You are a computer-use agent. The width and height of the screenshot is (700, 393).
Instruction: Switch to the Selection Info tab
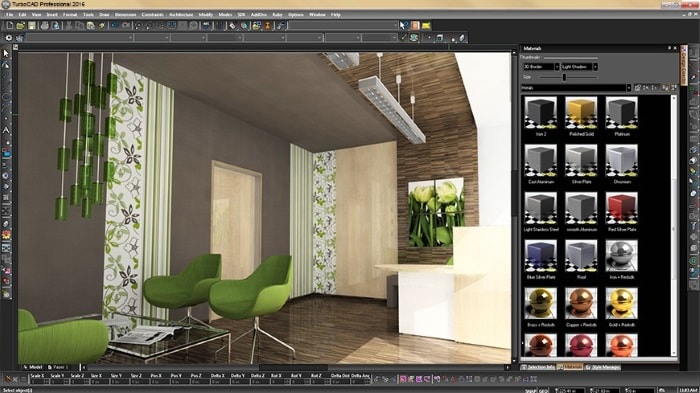pos(538,367)
